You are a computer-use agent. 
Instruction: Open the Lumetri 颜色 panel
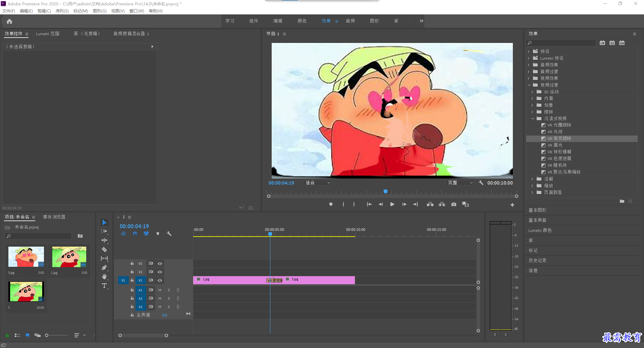tap(540, 230)
